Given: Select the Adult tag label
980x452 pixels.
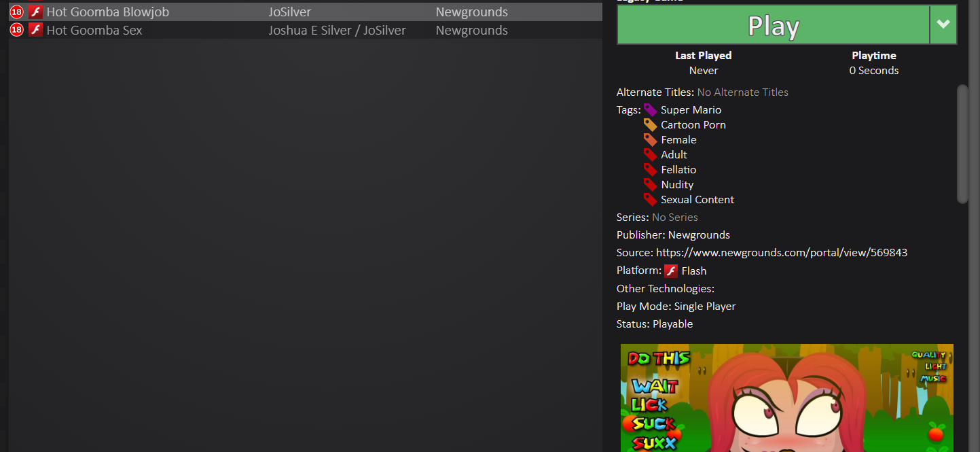Looking at the screenshot, I should click(x=674, y=154).
